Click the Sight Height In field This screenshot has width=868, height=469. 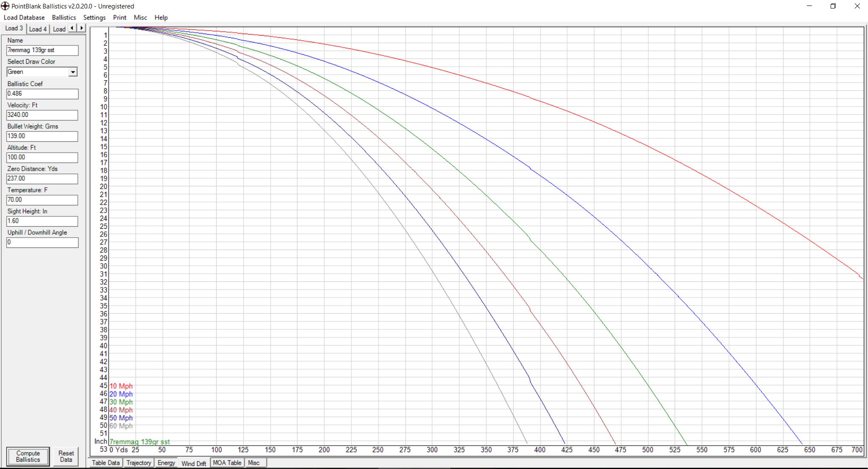42,221
